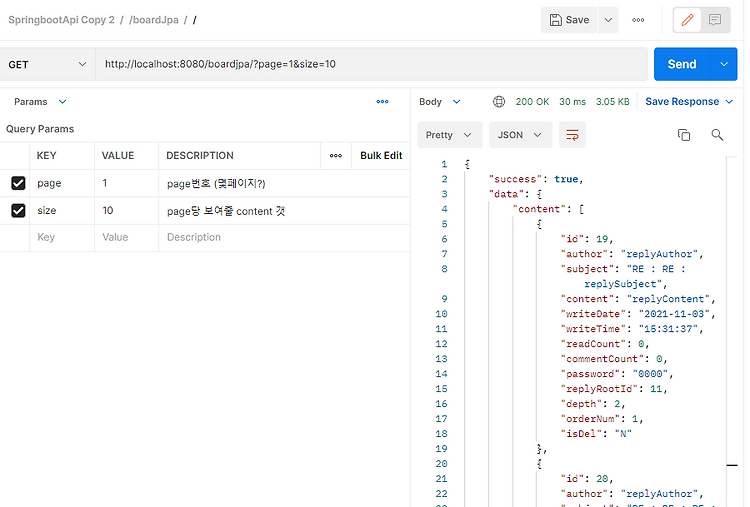
Task: Click the empty Key input field
Action: (x=62, y=237)
